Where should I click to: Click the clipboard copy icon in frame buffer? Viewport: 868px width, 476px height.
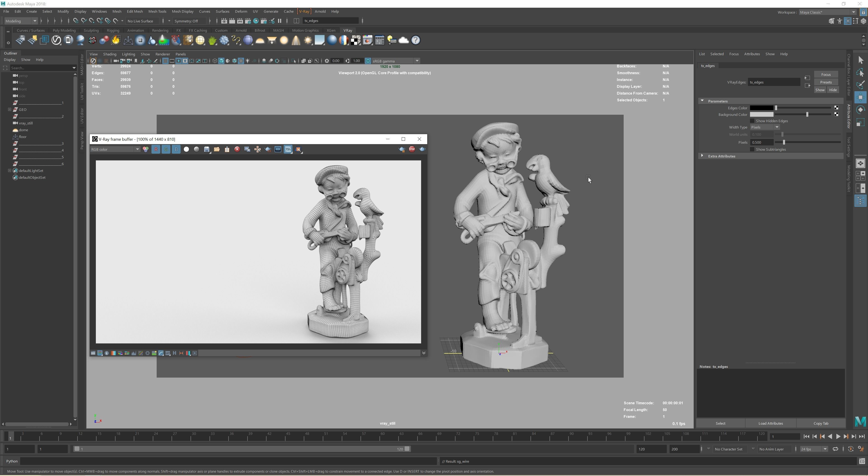(x=227, y=150)
